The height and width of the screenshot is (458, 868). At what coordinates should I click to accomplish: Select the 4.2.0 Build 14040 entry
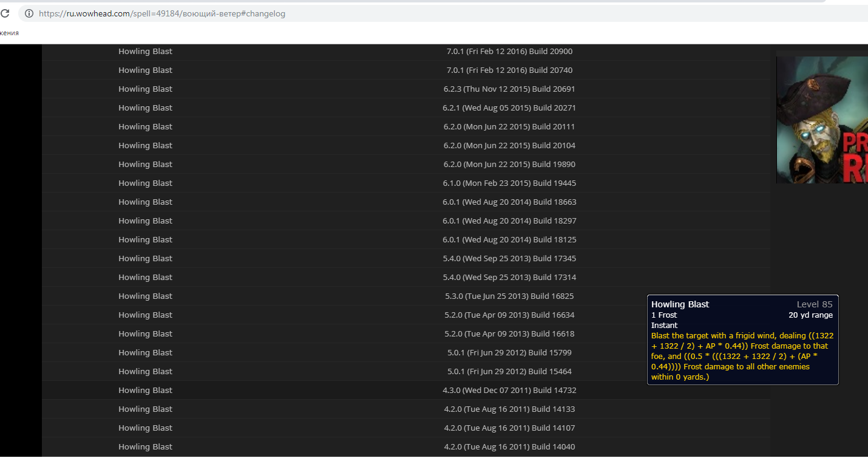tap(509, 447)
